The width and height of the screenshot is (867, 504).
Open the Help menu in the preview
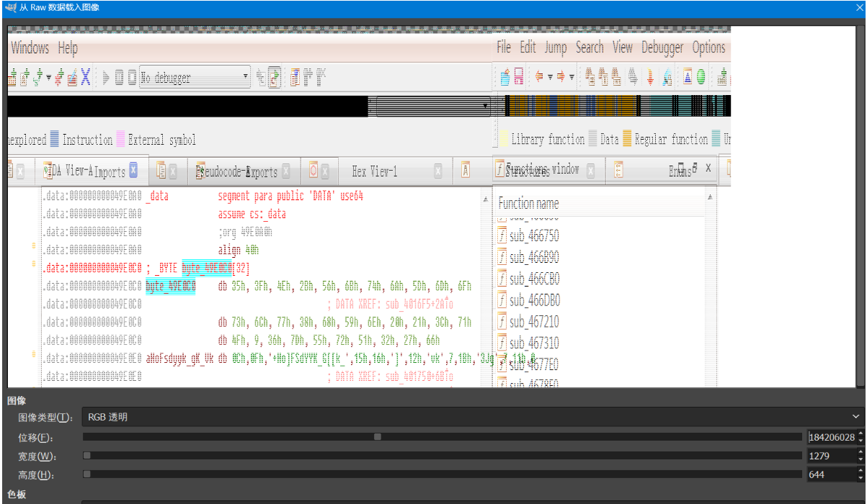point(68,48)
